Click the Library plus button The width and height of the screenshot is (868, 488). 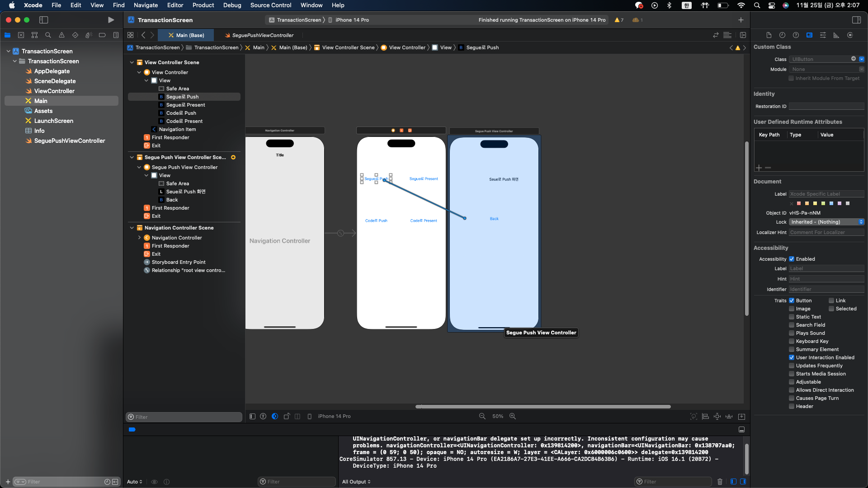[x=741, y=20]
